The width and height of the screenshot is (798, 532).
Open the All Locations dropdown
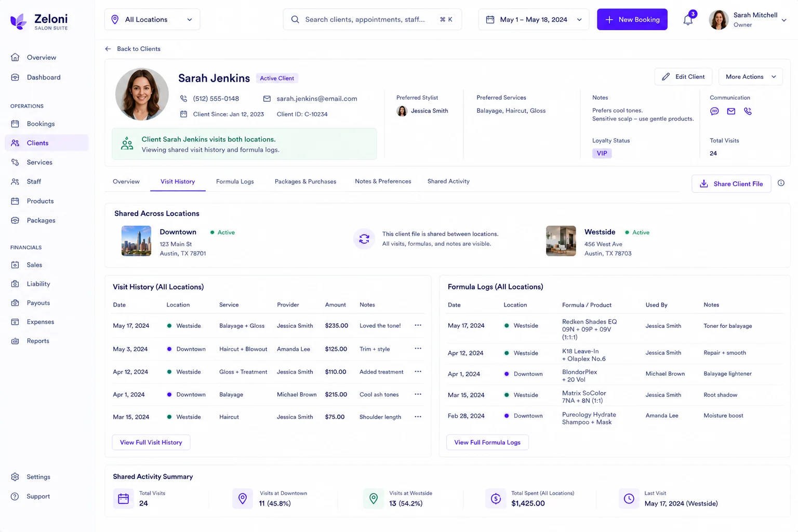(152, 20)
